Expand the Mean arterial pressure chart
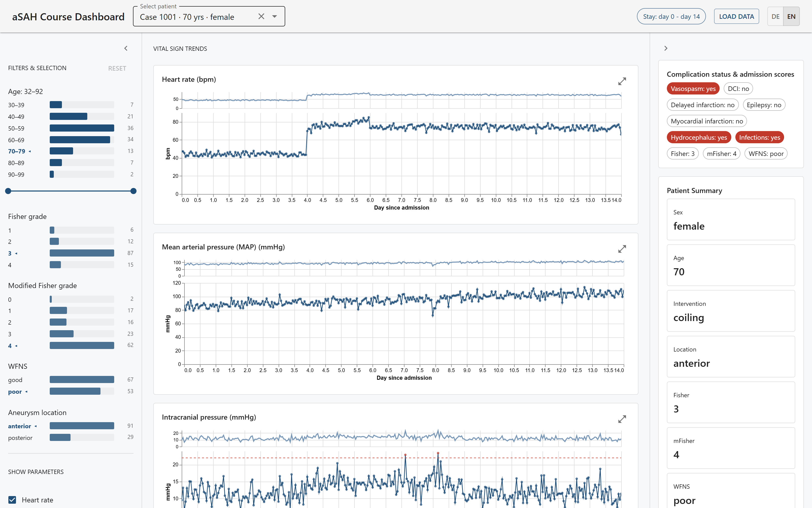Viewport: 812px width, 508px height. click(622, 249)
